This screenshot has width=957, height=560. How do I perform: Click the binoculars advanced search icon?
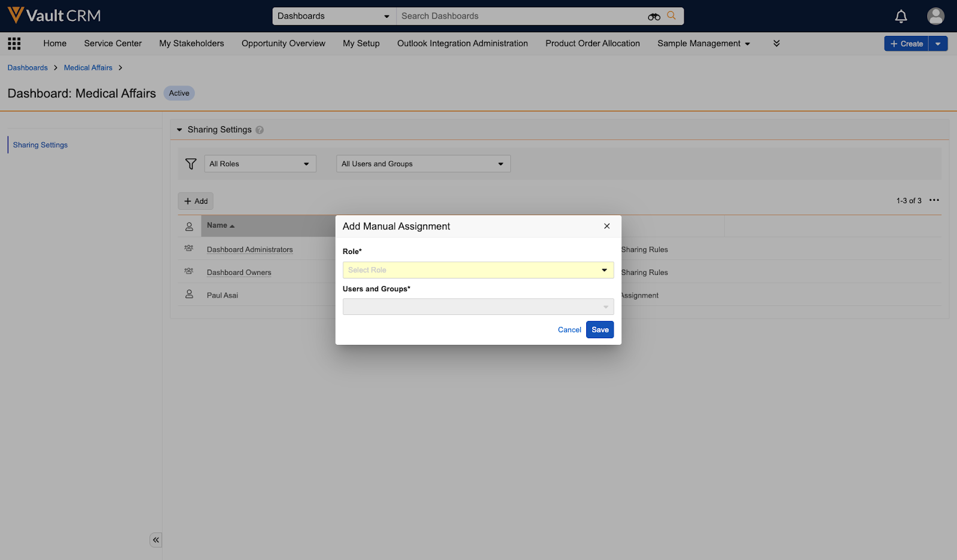(654, 17)
